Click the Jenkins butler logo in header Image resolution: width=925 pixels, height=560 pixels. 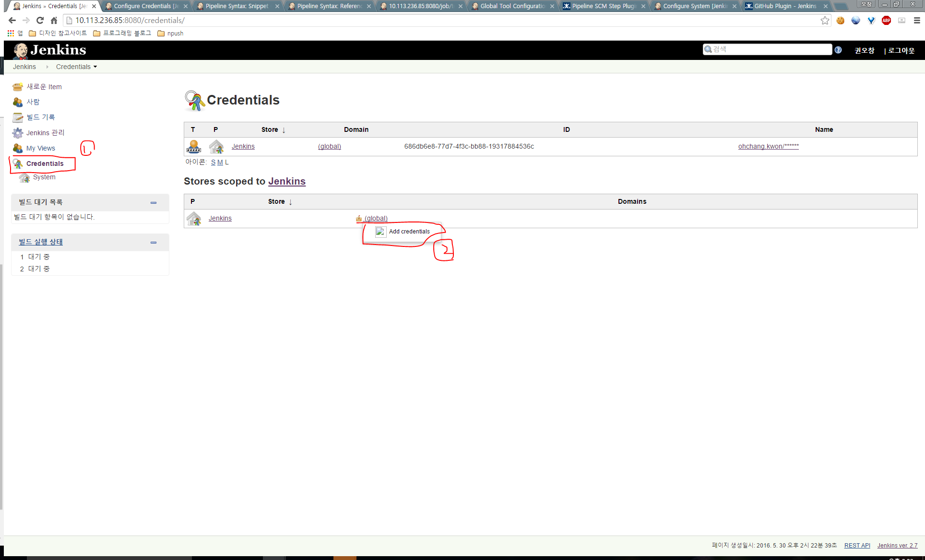[21, 50]
